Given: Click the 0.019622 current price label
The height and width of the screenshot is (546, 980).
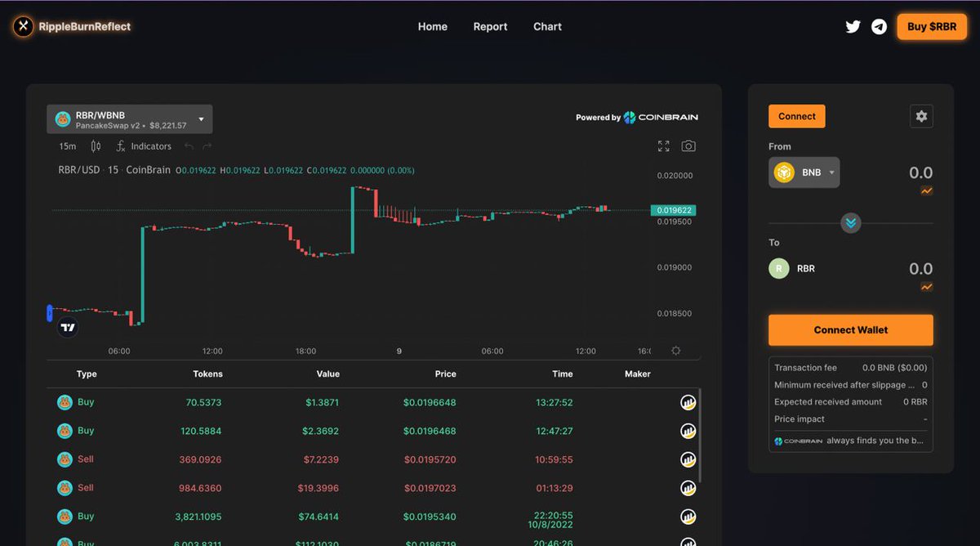Looking at the screenshot, I should [673, 210].
